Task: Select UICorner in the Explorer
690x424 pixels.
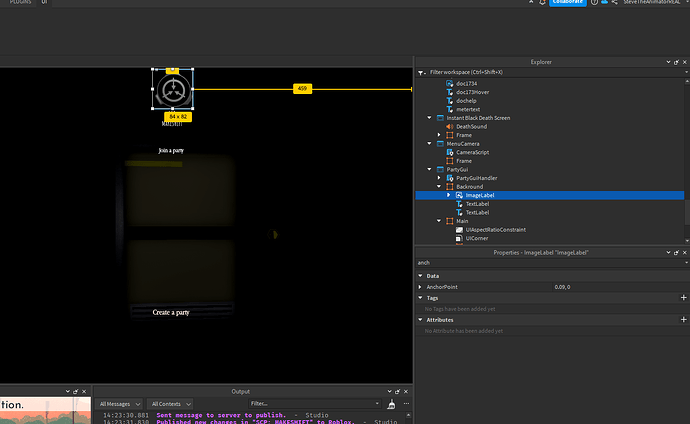Action: coord(477,238)
